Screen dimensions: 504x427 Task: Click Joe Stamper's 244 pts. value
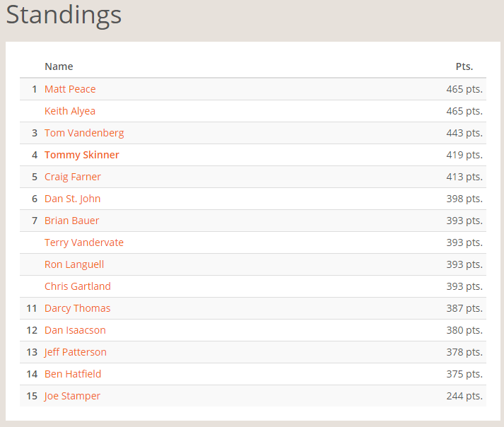pyautogui.click(x=464, y=396)
